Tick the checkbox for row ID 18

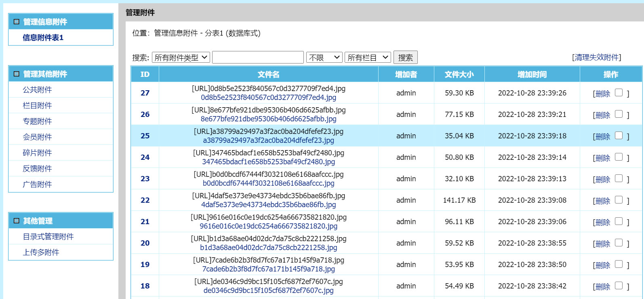619,286
